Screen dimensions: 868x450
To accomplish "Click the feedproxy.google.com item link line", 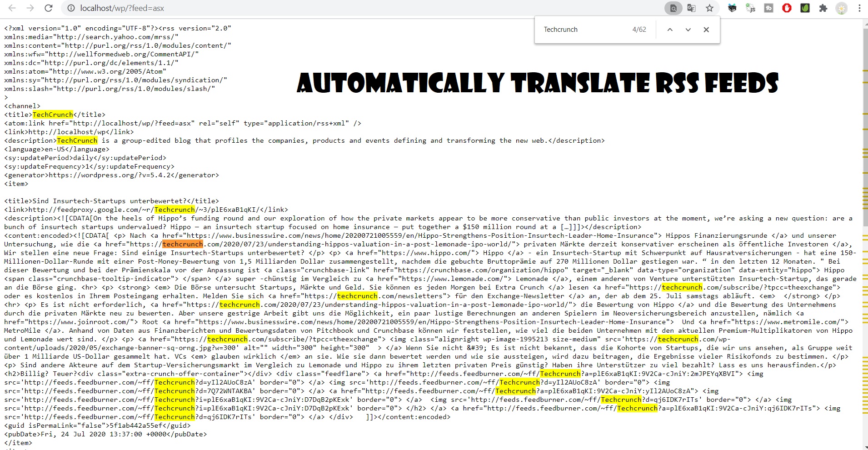I will pos(146,210).
